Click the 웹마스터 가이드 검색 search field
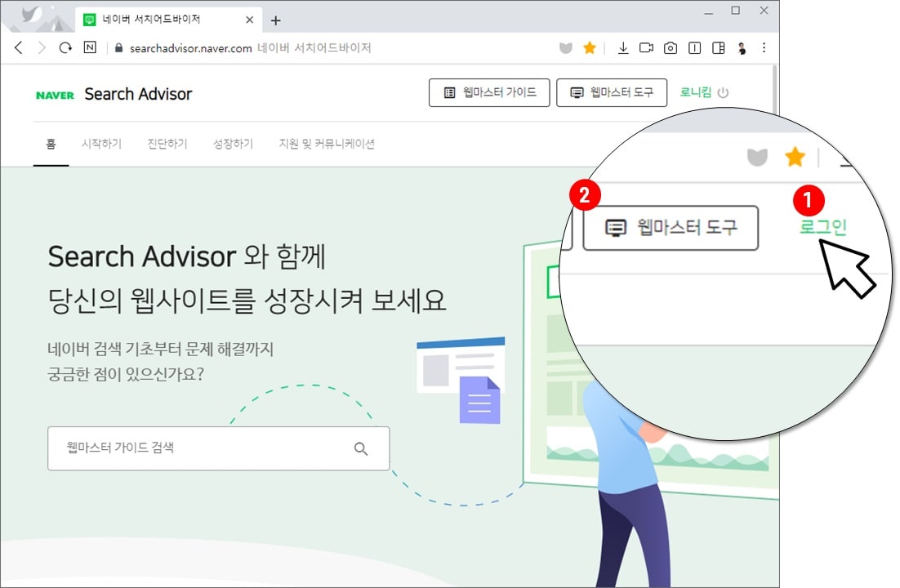The width and height of the screenshot is (900, 588). coord(218,448)
